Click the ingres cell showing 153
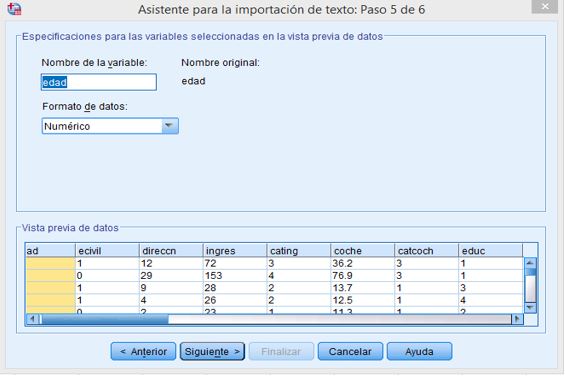The height and width of the screenshot is (376, 565). tap(235, 276)
